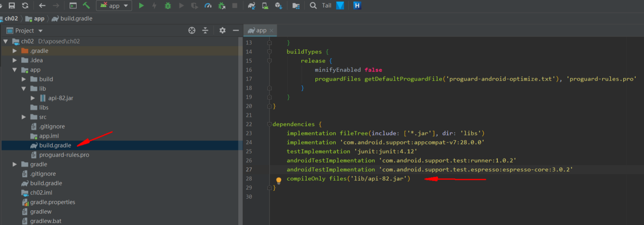Image resolution: width=644 pixels, height=225 pixels.
Task: Sync project with Gradle files icon
Action: tap(252, 6)
